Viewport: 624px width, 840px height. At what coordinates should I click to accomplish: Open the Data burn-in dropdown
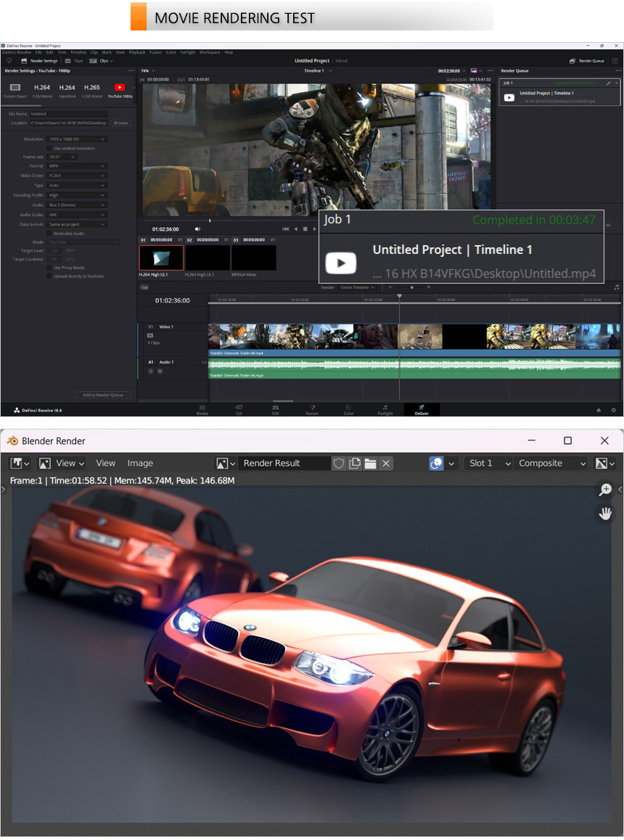coord(76,224)
